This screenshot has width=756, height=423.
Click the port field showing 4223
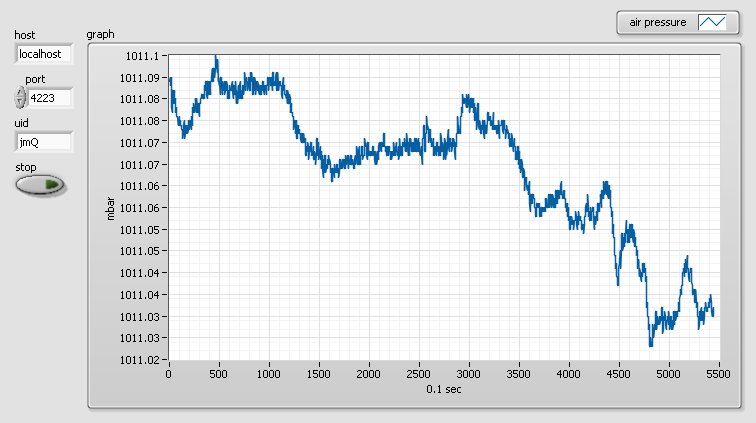(50, 98)
